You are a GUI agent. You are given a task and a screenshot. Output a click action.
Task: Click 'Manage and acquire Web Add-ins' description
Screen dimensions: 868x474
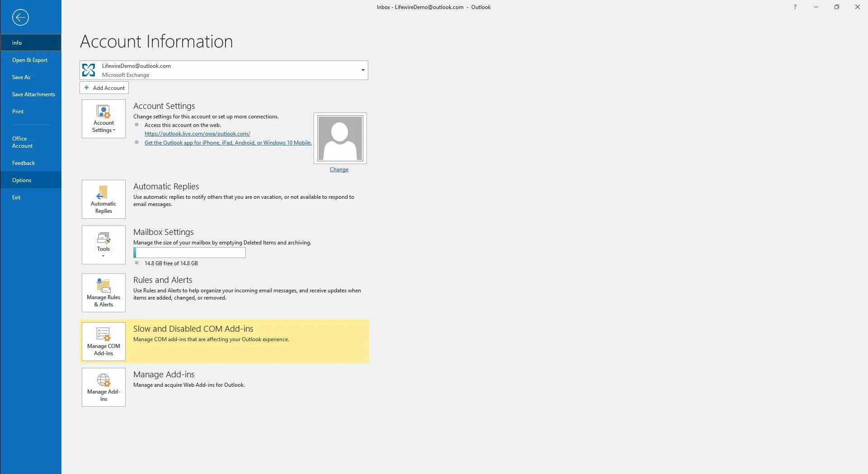pos(189,385)
